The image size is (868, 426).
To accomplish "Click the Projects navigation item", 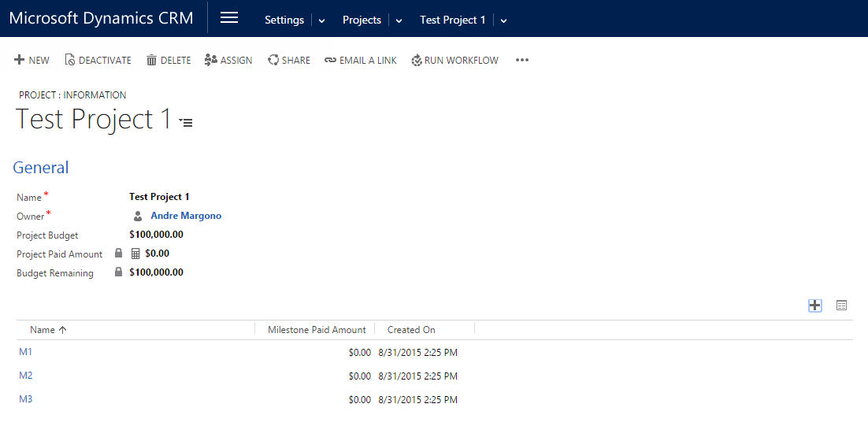I will pos(362,20).
